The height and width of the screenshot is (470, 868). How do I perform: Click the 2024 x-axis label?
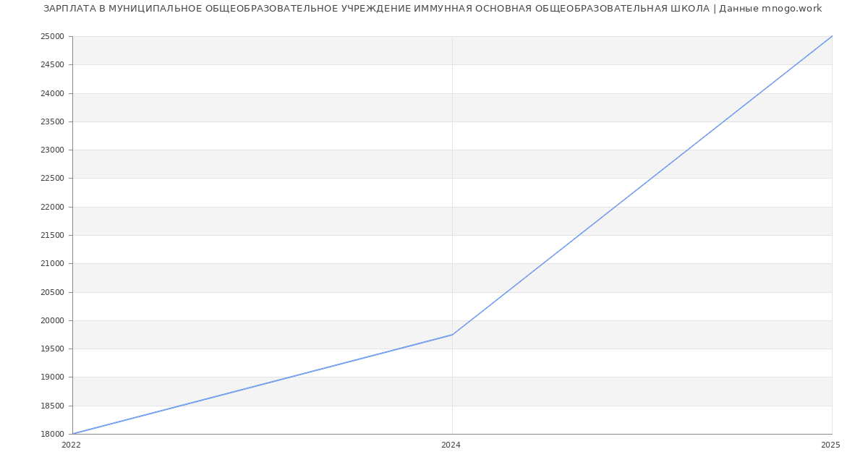(451, 445)
